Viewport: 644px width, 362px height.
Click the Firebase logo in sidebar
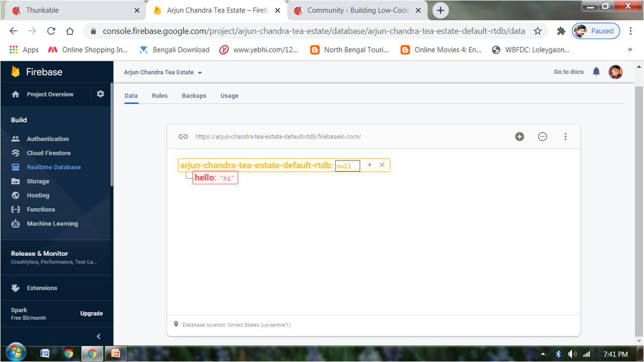point(37,72)
